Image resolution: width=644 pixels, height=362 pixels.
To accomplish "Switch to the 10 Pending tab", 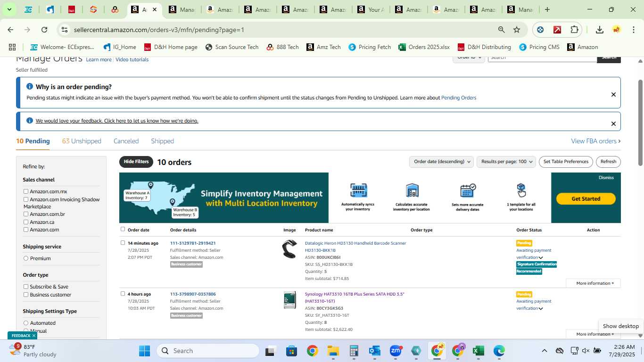I will [x=33, y=141].
